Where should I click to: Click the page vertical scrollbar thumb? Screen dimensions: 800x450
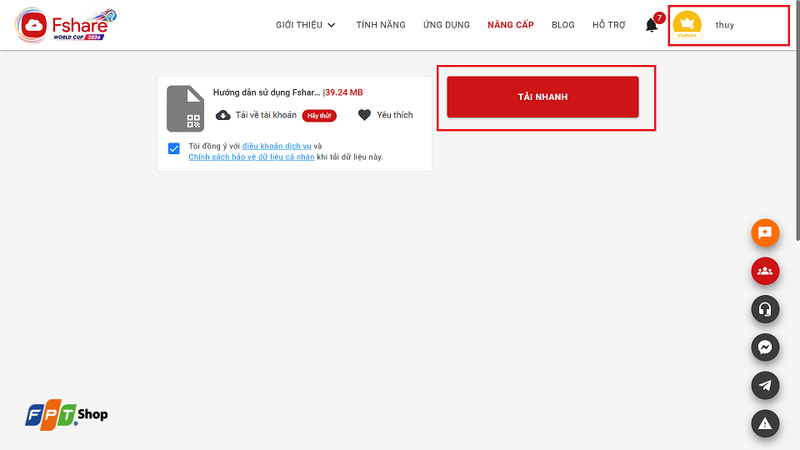pyautogui.click(x=797, y=120)
